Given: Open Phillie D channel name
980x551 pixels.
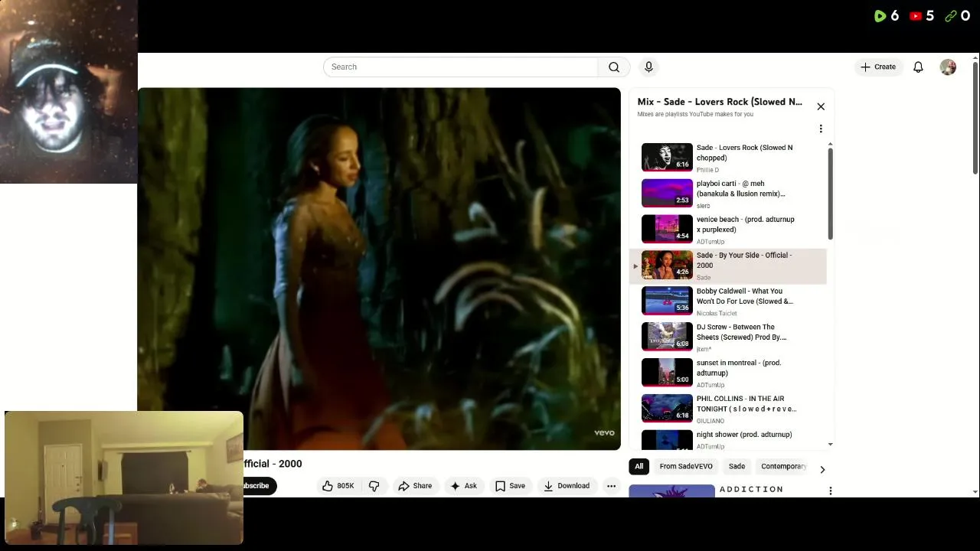Looking at the screenshot, I should click(707, 170).
